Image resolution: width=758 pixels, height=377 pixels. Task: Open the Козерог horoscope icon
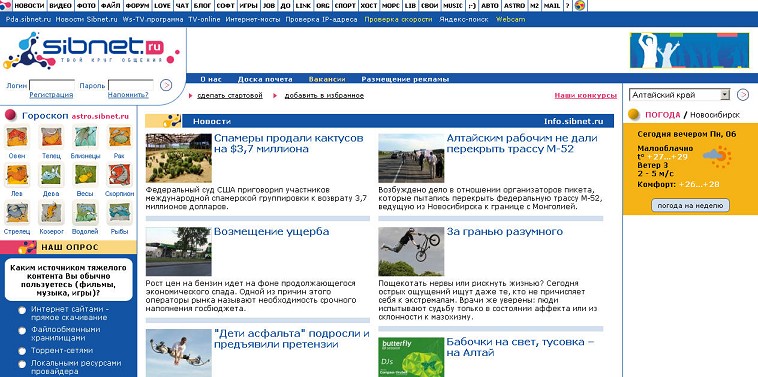point(51,212)
